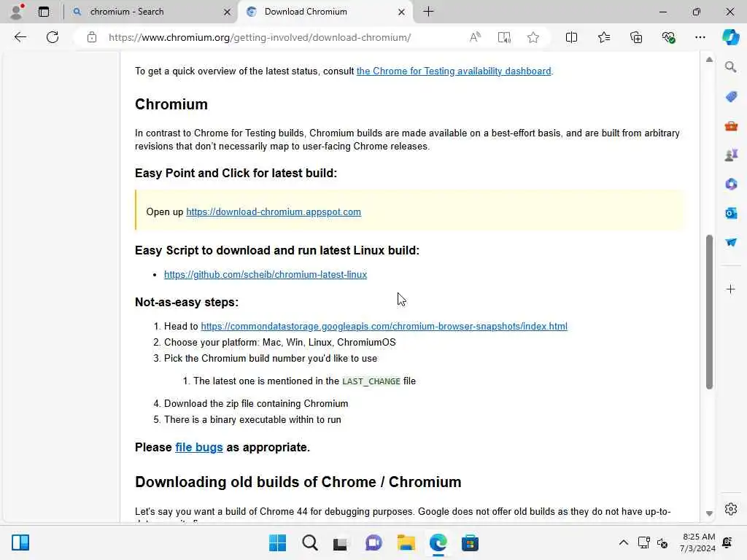This screenshot has width=747, height=560.
Task: Open Settings and more ellipsis menu
Action: [x=700, y=37]
